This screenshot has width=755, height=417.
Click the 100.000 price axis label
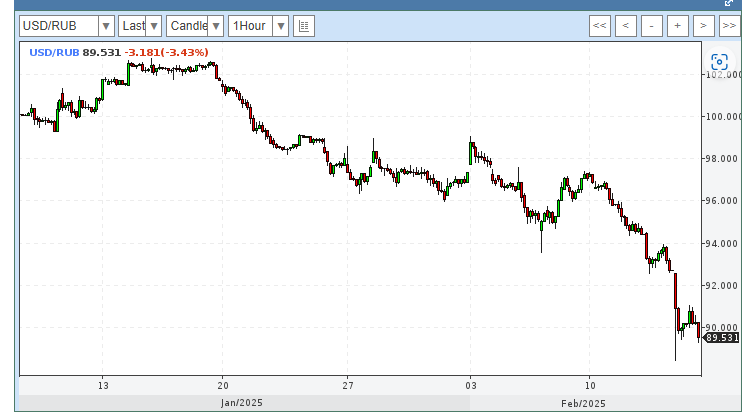click(724, 117)
